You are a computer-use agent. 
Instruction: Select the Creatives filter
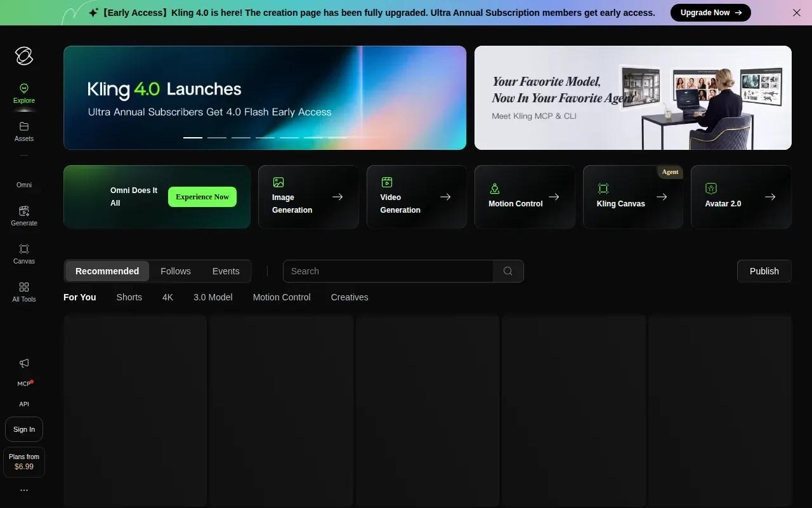350,297
